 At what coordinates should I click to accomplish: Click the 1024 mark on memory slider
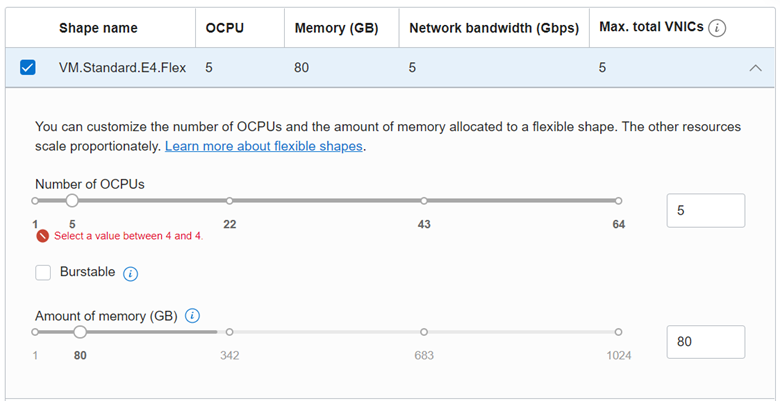pos(618,332)
